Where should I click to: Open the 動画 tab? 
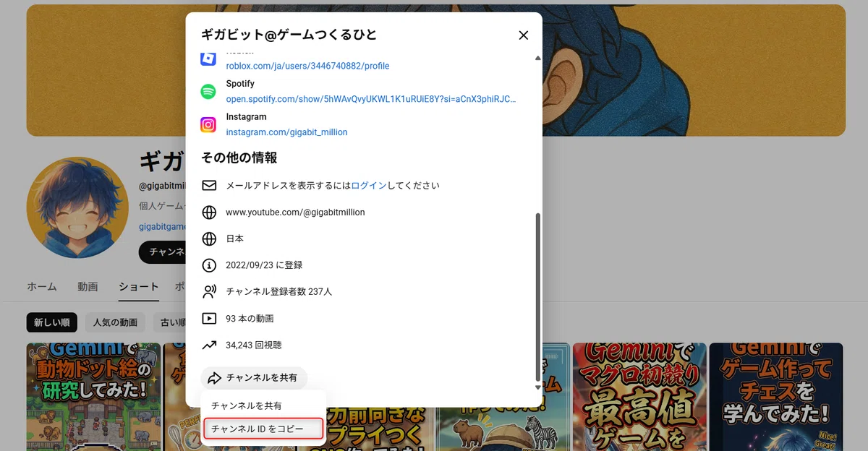click(88, 287)
